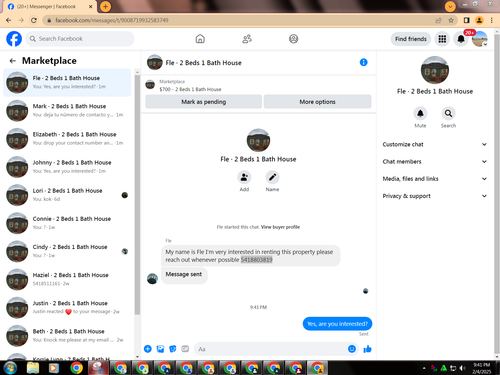Open the Groups icon in top navigation
Screen dimensions: 500x375
293,39
